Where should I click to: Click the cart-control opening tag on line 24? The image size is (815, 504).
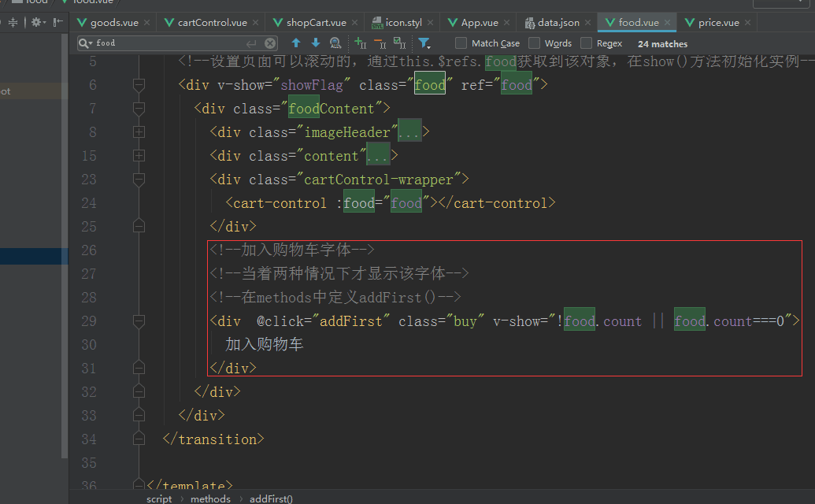(276, 203)
